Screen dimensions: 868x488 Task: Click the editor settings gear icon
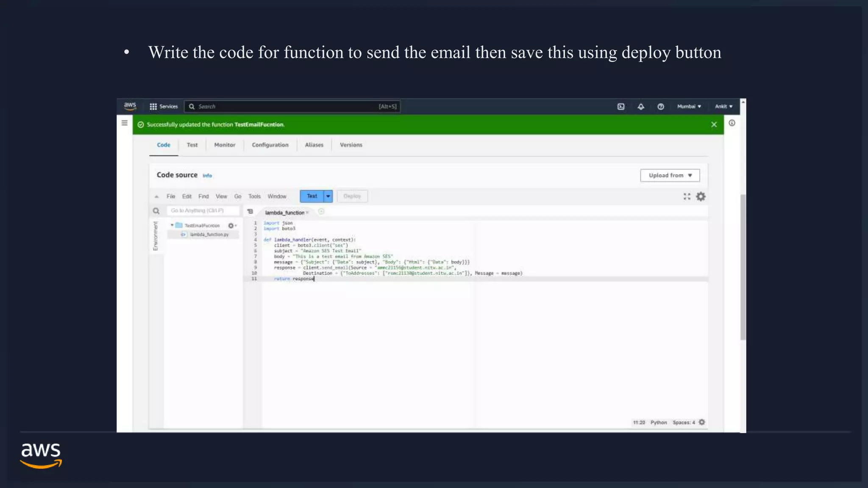pos(701,197)
